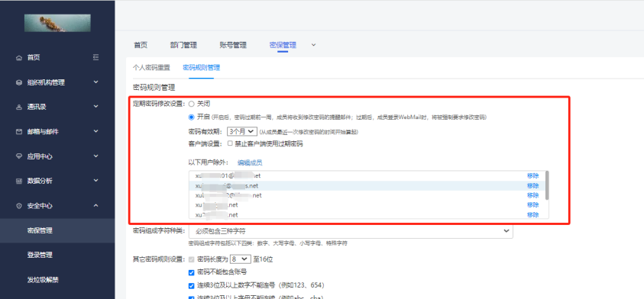Expand the 数据分析 chevron in the sidebar
This screenshot has height=299, width=644.
(95, 181)
